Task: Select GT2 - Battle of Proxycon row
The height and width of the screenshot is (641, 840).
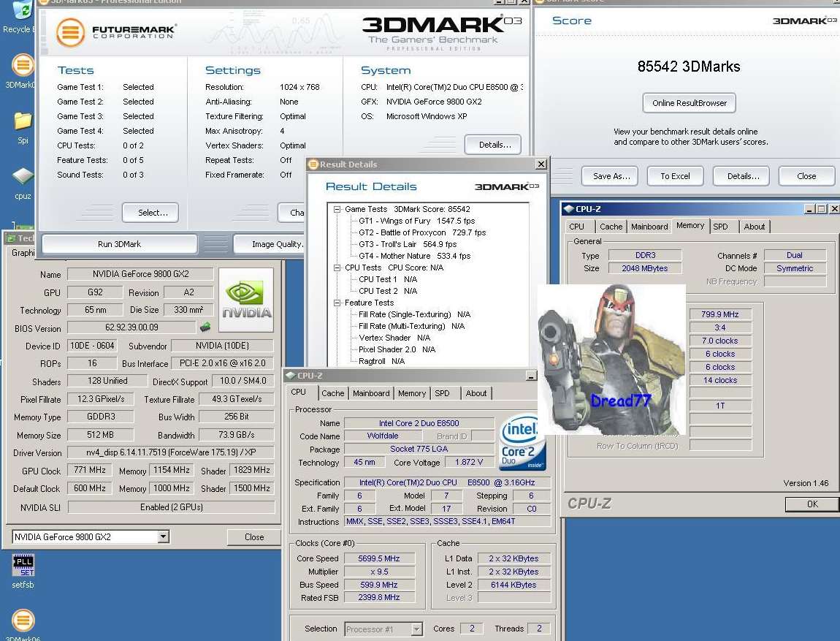Action: [x=422, y=232]
